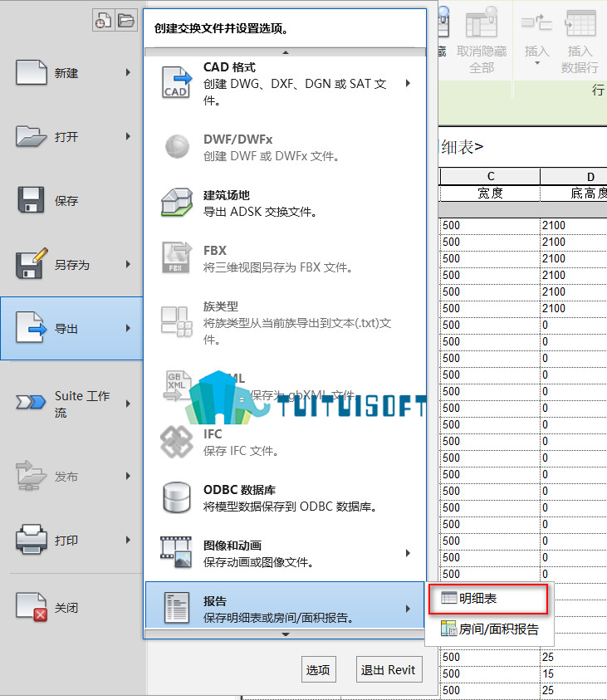Click the Publish (发布) network folder icon
The width and height of the screenshot is (607, 700).
pos(31,476)
